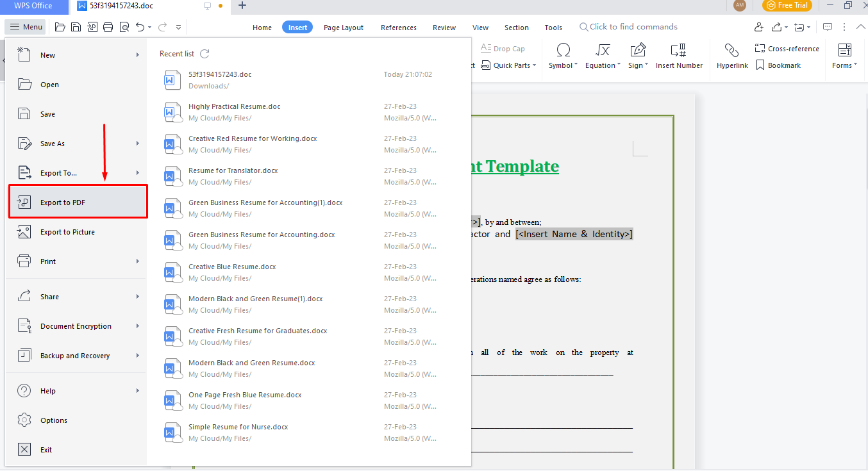Click the Cross-reference button
Screen dimensions: 868x471
click(787, 49)
